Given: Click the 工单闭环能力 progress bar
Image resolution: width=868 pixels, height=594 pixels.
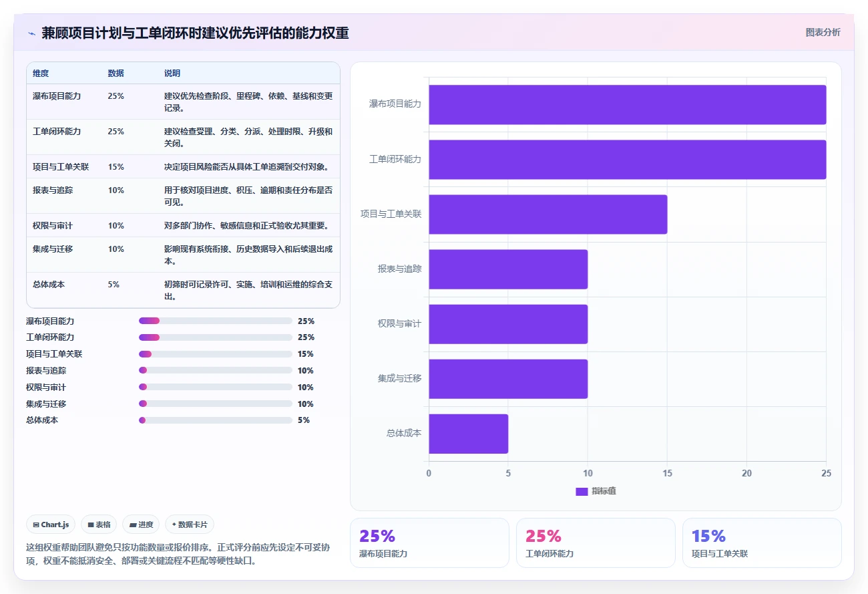Looking at the screenshot, I should (x=215, y=337).
